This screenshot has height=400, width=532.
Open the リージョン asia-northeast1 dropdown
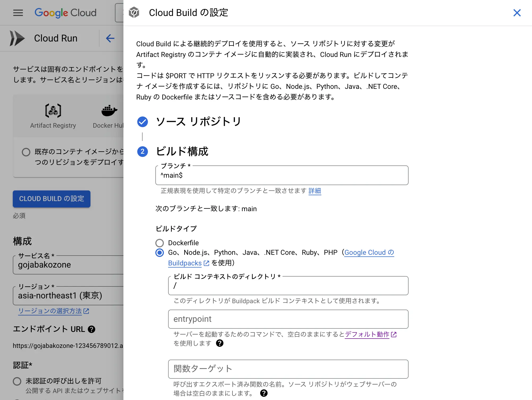(68, 295)
